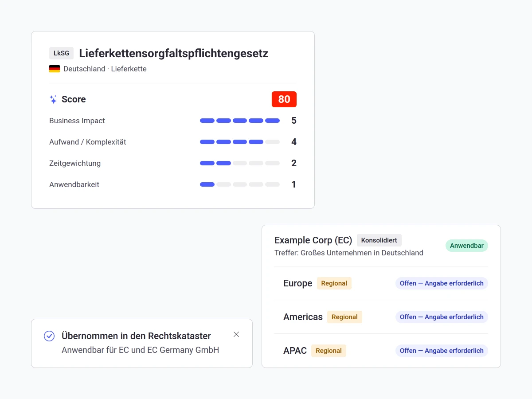The height and width of the screenshot is (399, 532).
Task: Open Europe's Offen — Angabe erforderlich status
Action: tap(442, 283)
